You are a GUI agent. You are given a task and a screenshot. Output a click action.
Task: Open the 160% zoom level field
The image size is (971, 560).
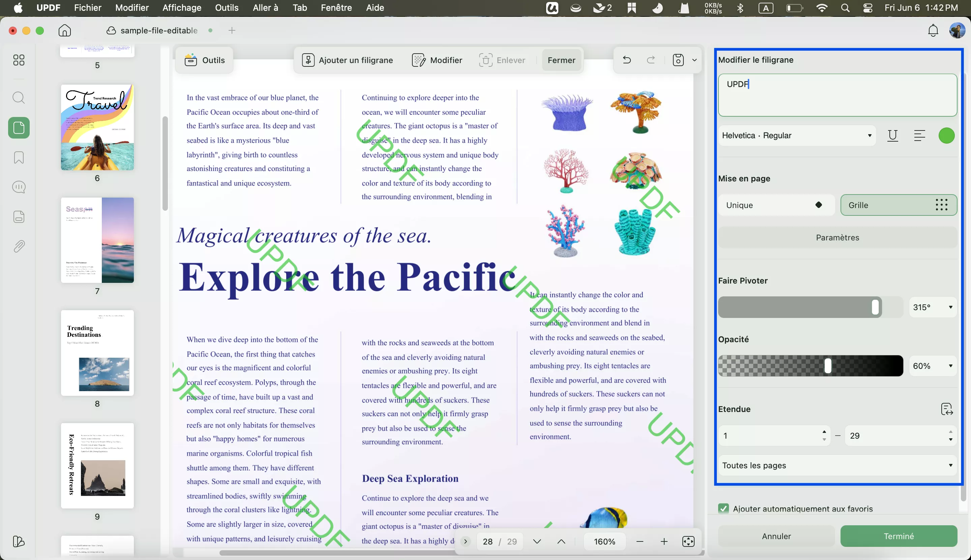pyautogui.click(x=605, y=541)
